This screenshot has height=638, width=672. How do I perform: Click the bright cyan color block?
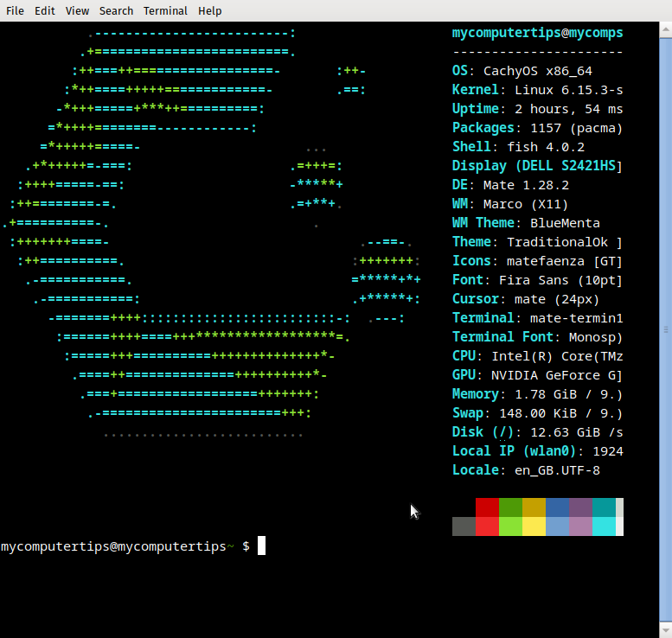(x=604, y=526)
